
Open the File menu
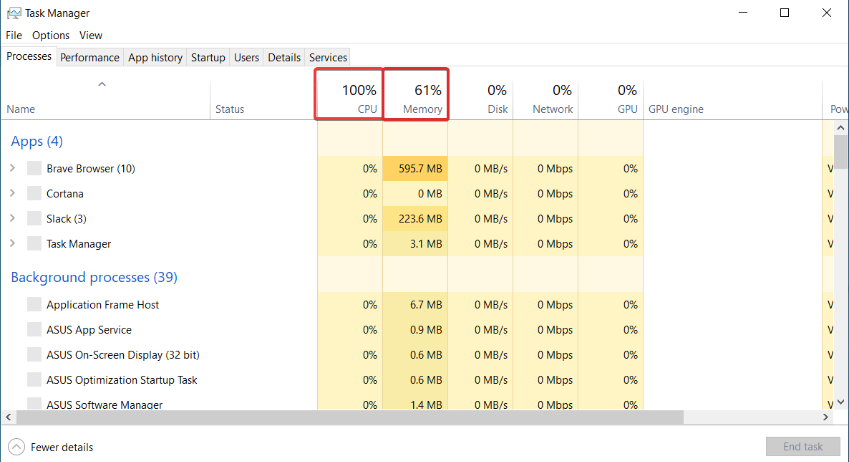[14, 35]
